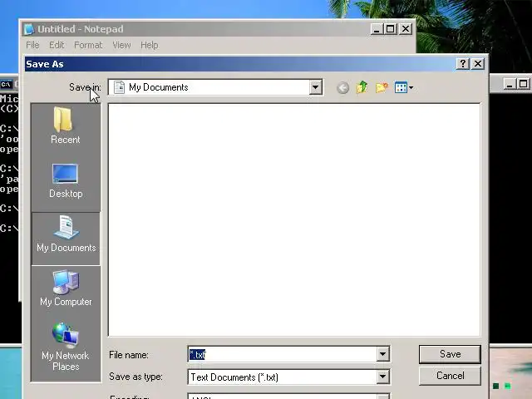
Task: Click in the File name text field
Action: point(283,354)
